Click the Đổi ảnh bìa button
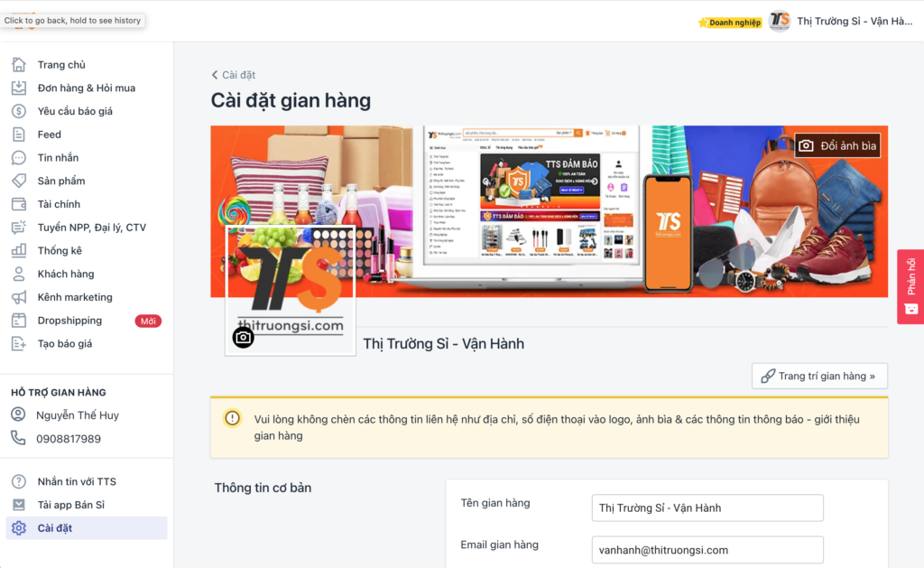 tap(837, 145)
